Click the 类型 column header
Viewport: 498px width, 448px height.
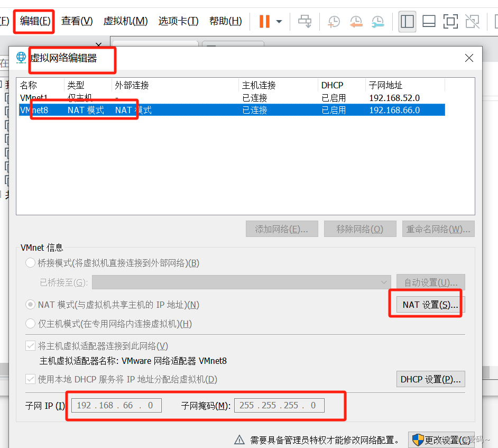[88, 85]
